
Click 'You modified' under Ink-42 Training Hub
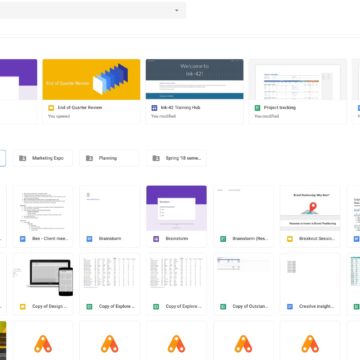[x=163, y=116]
